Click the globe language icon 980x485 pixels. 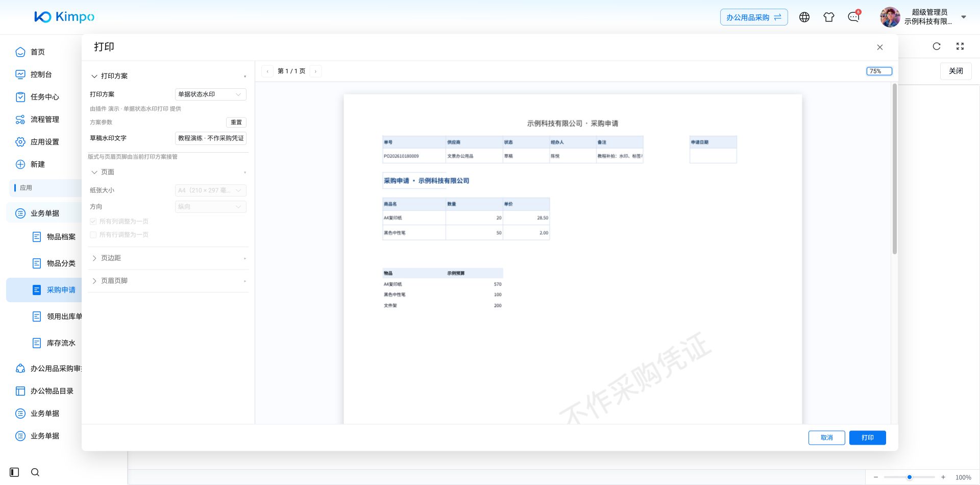click(x=804, y=17)
